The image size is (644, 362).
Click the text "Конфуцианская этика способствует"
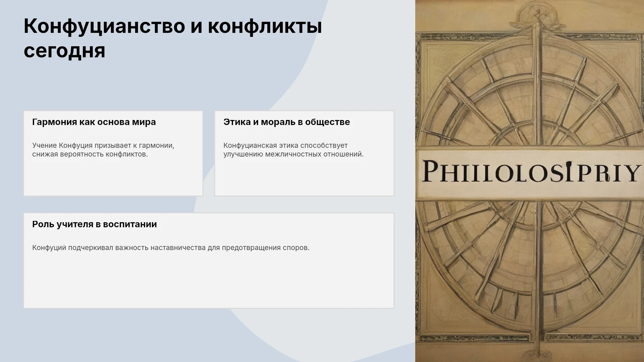tap(285, 145)
